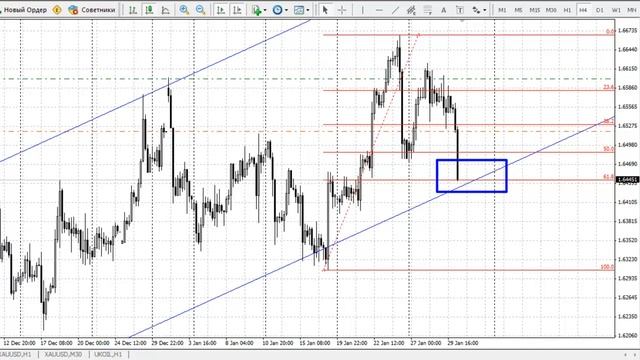
Task: Select the cursor arrow tool
Action: point(325,10)
